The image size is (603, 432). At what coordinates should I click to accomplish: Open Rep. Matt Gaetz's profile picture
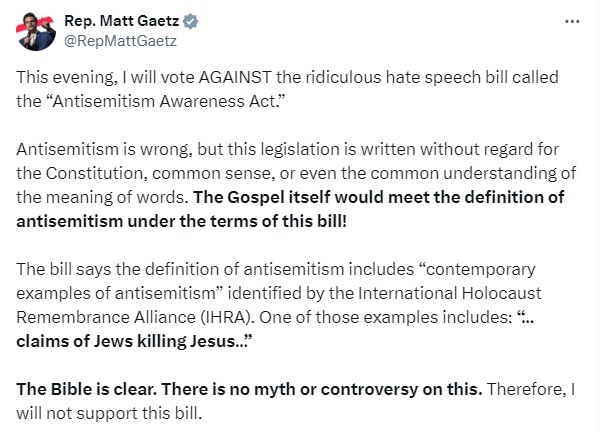click(36, 31)
